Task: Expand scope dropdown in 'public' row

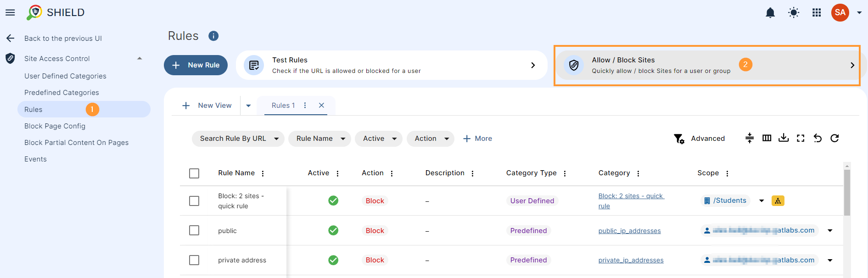Action: [x=830, y=230]
